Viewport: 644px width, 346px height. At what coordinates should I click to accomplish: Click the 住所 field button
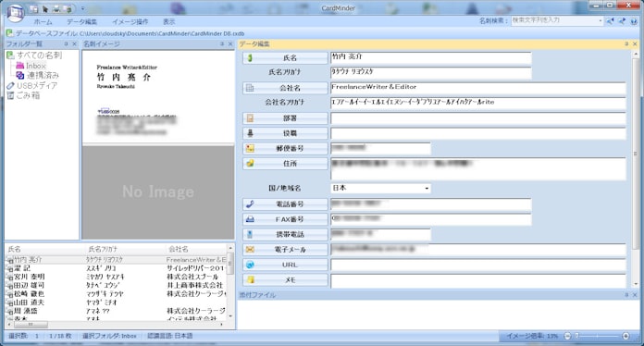pyautogui.click(x=285, y=164)
